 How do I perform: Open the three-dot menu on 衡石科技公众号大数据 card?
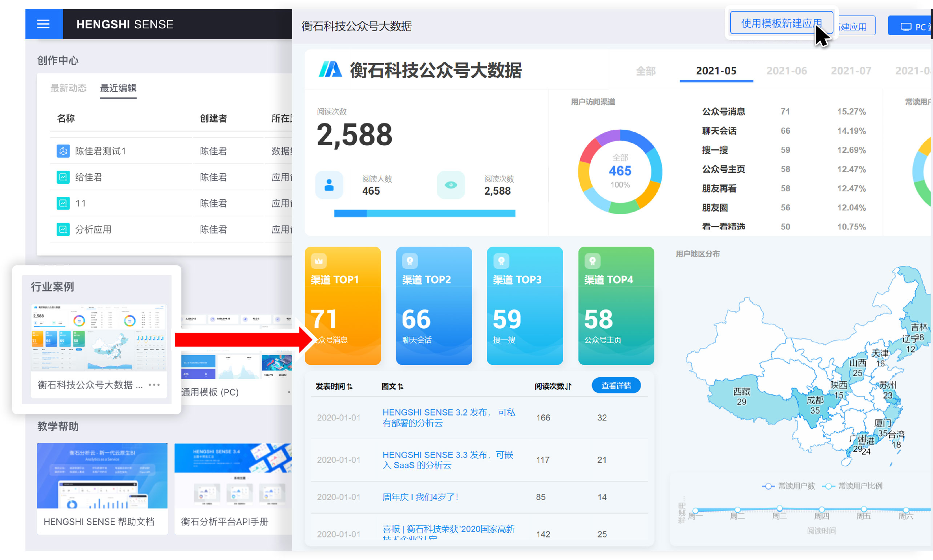(154, 385)
